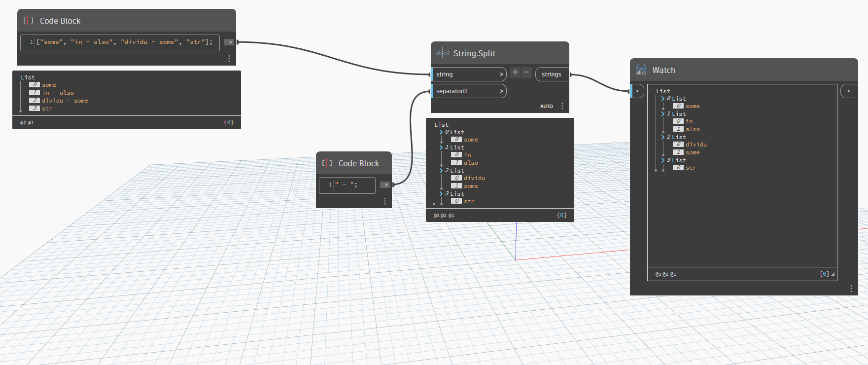Click item "dividu - some" in Code Block preview
Screen dimensions: 868x365
(65, 101)
